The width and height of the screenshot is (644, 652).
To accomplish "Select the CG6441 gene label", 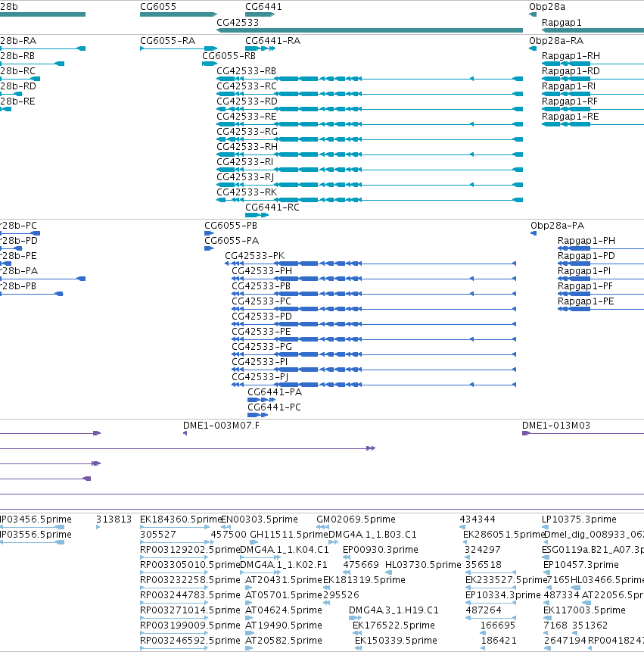I will (263, 7).
